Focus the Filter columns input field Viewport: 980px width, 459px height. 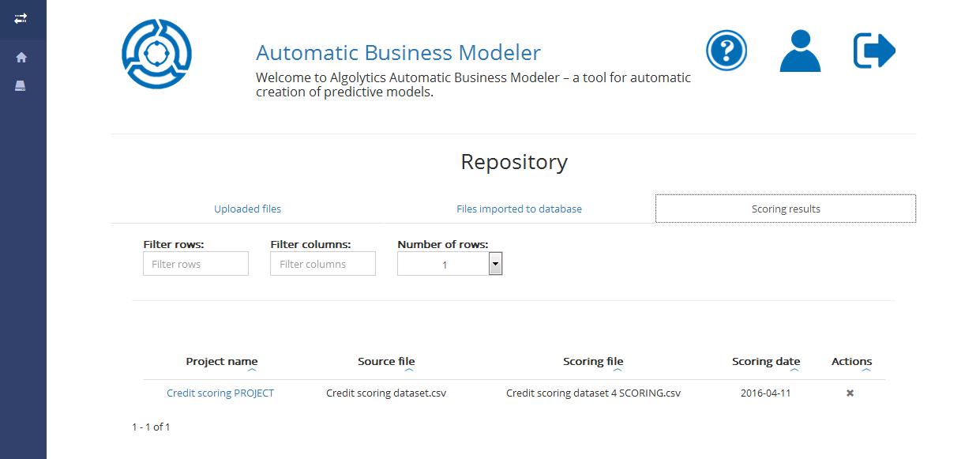tap(322, 264)
